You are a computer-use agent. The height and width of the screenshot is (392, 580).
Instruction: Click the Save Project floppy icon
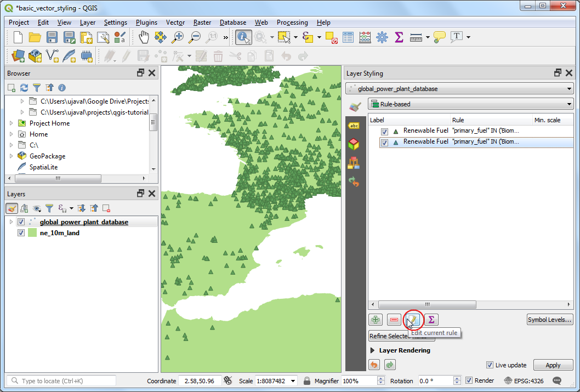pyautogui.click(x=52, y=37)
